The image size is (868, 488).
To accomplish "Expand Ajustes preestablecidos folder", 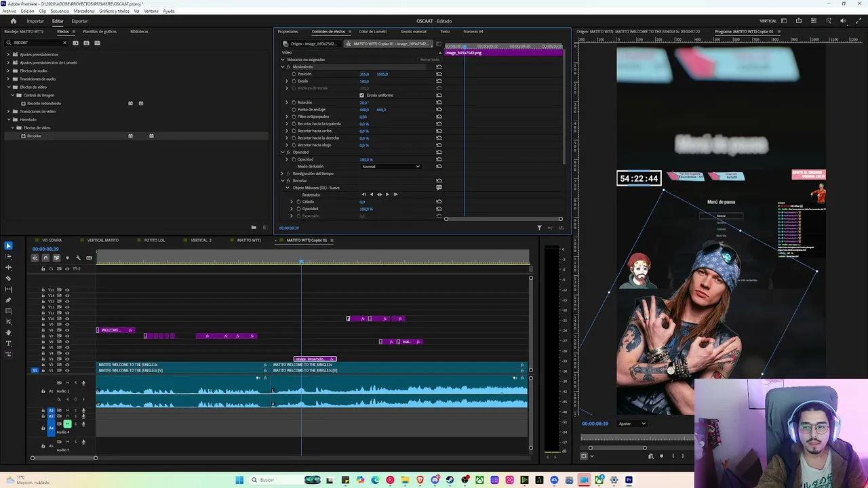I will 8,54.
